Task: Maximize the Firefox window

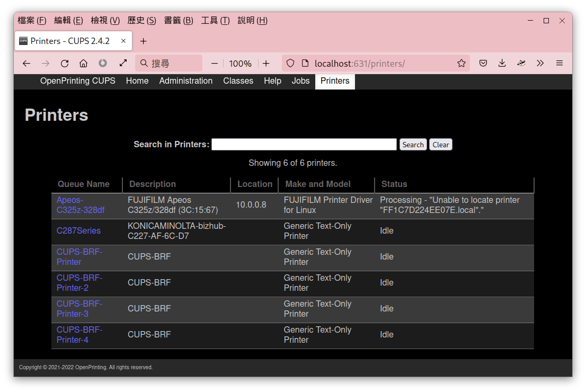Action: tap(546, 21)
